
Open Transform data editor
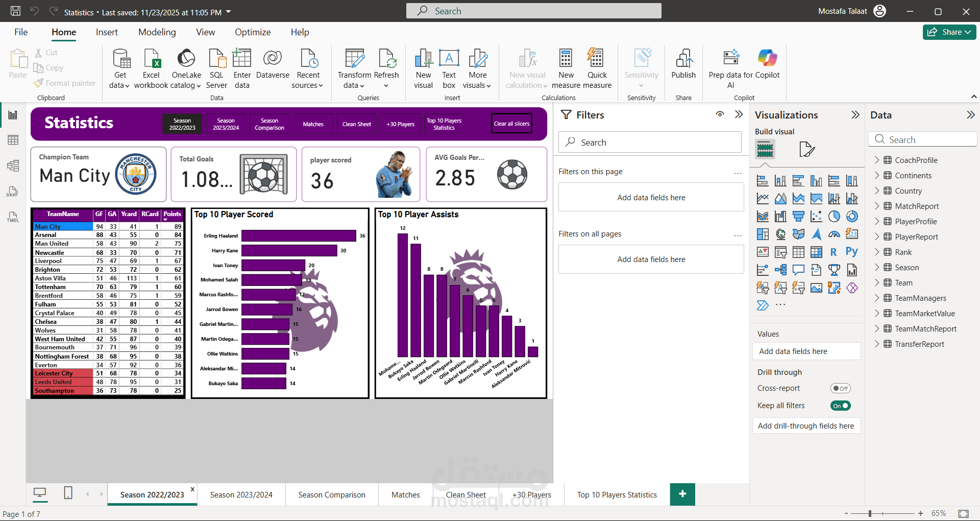[354, 69]
